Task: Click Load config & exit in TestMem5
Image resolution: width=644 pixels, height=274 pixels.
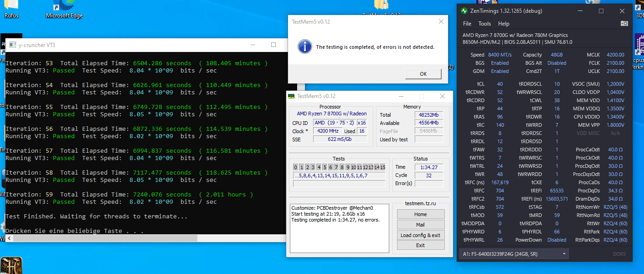Action: point(421,235)
